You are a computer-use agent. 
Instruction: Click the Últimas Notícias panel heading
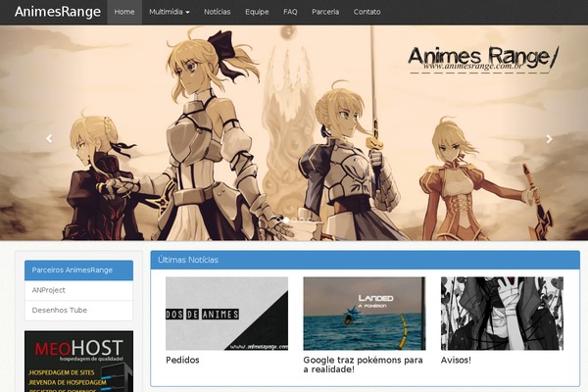[366, 260]
